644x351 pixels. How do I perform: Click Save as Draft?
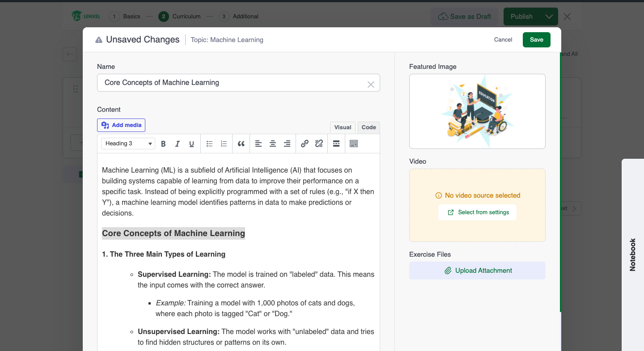click(x=464, y=17)
